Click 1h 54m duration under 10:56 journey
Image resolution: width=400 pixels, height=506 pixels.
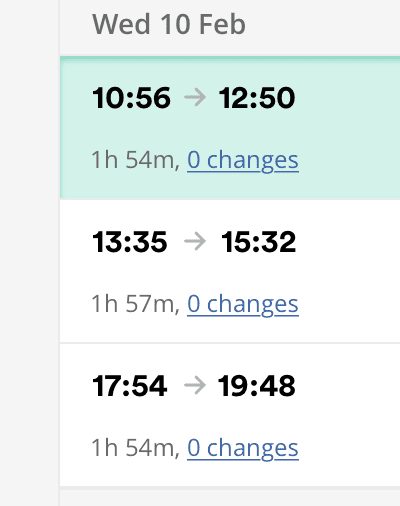coord(136,160)
